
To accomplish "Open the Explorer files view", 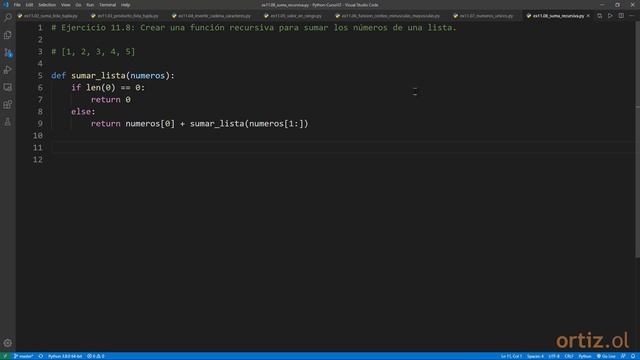I will coord(8,35).
